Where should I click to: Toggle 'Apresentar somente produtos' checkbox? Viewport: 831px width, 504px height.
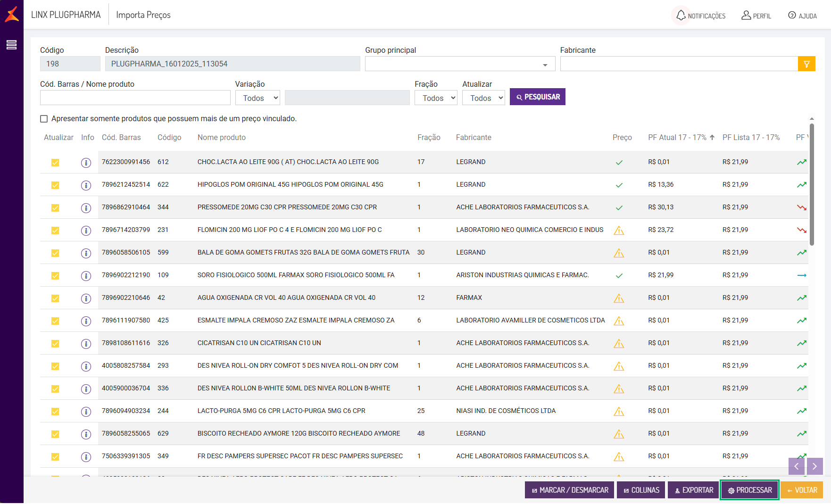44,119
